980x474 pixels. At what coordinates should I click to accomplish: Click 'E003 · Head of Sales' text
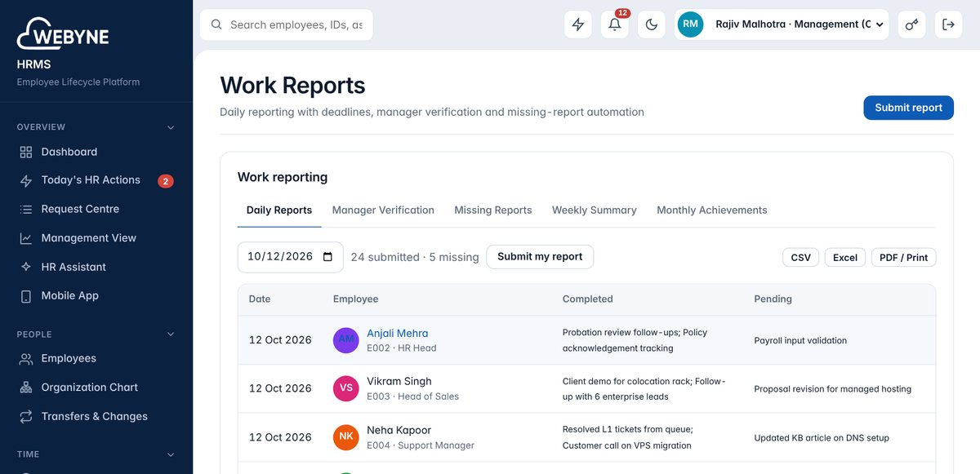coord(413,396)
